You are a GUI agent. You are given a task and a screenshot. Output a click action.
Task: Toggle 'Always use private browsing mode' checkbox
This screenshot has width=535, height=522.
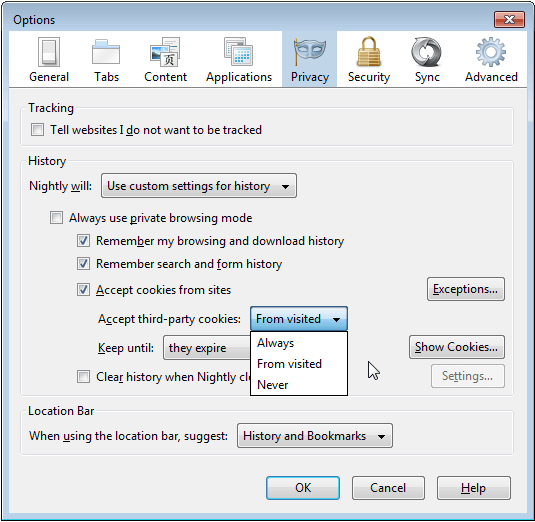tap(56, 218)
